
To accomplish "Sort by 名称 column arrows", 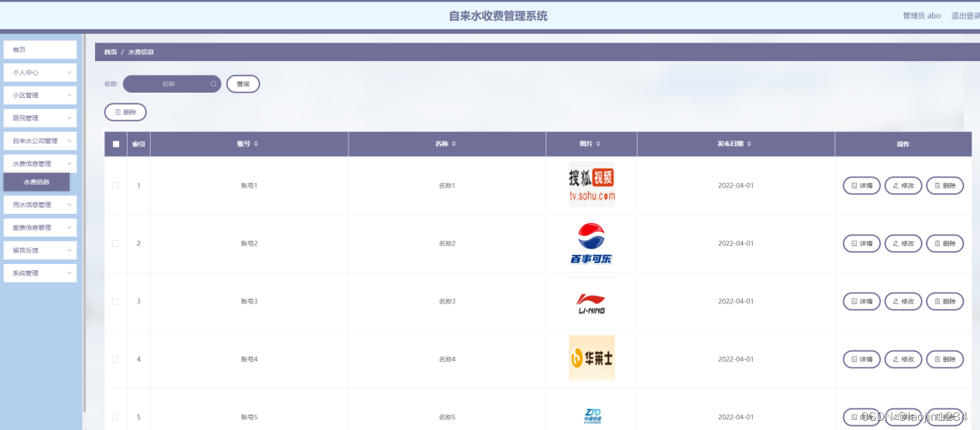I will coord(454,144).
